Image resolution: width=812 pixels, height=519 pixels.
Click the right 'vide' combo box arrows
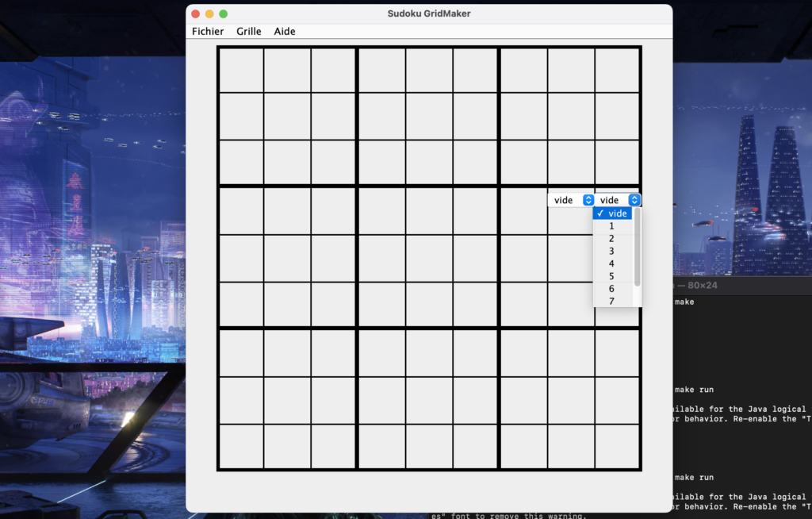[x=634, y=200]
